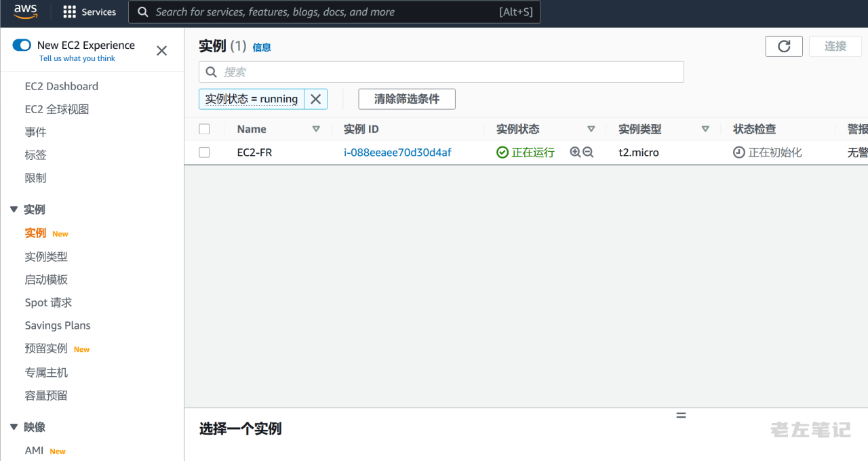Open EC2 Dashboard in the sidebar

(61, 86)
